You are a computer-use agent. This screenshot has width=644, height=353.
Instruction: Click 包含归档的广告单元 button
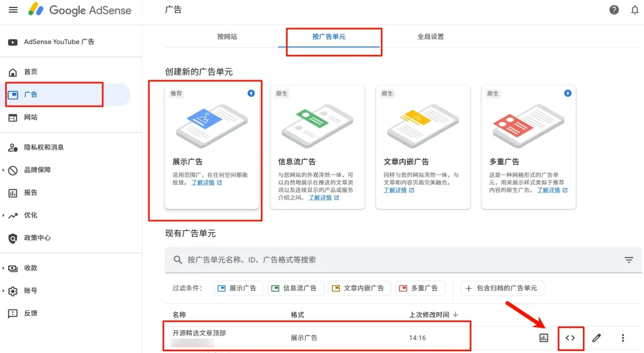(x=502, y=288)
